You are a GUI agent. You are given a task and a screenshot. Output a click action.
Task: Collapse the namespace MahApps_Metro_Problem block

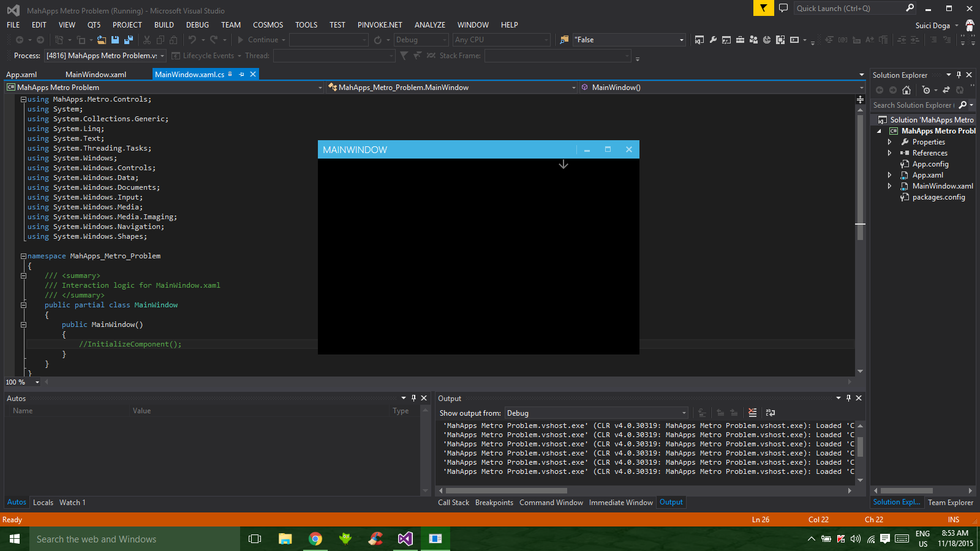(x=23, y=256)
